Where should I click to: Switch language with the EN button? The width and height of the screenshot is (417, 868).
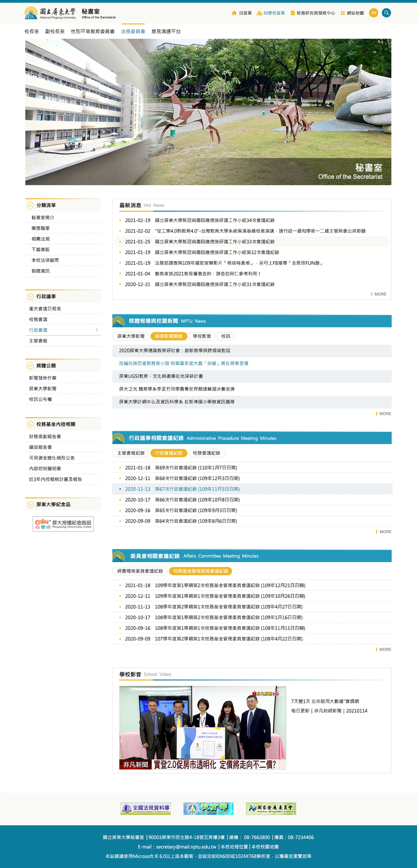(x=373, y=13)
